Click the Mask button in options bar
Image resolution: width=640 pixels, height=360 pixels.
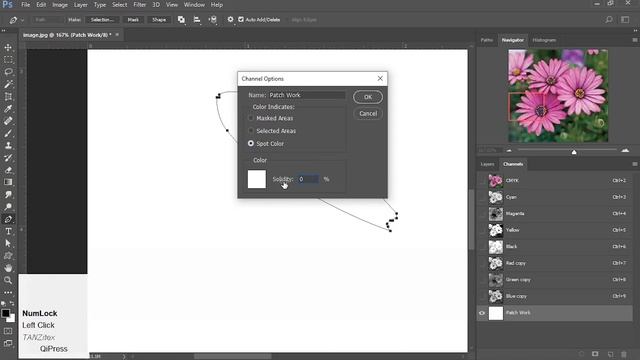click(x=133, y=20)
